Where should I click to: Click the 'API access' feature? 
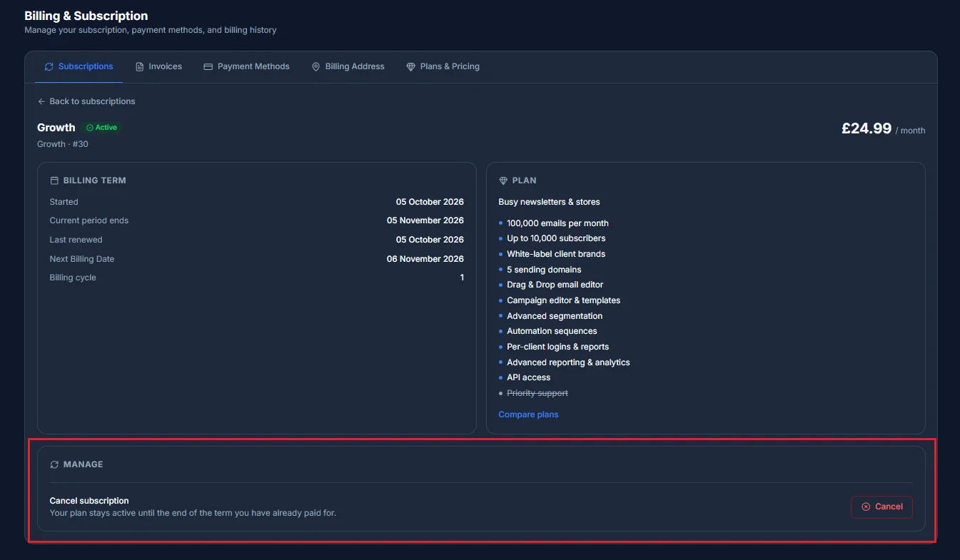tap(529, 377)
